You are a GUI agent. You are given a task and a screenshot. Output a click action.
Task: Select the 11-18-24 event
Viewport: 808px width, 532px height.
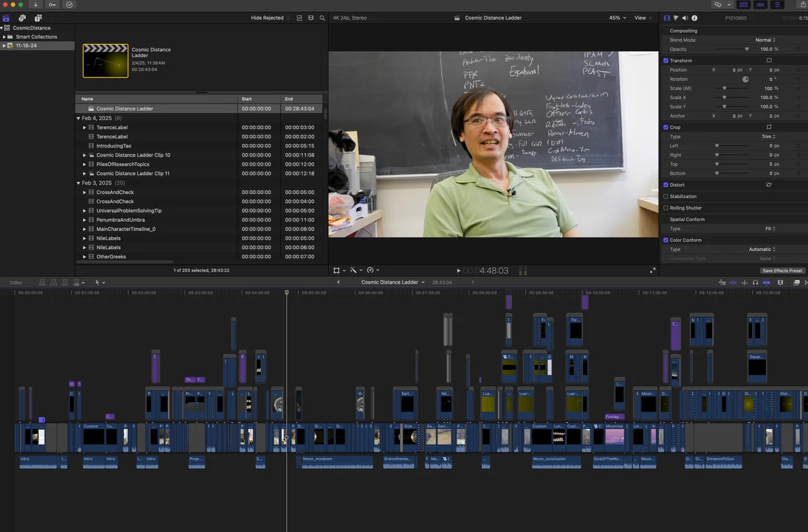[x=37, y=46]
